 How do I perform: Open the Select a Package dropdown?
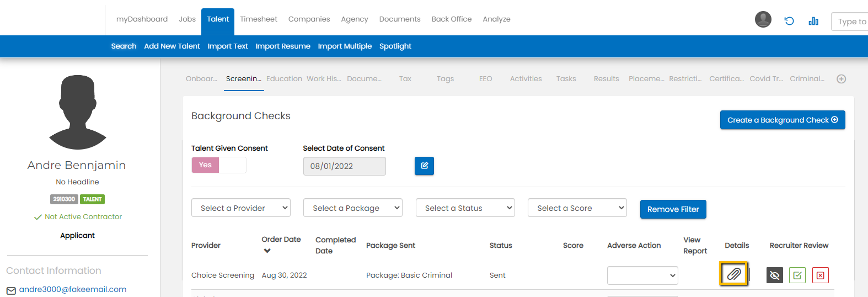click(x=353, y=208)
